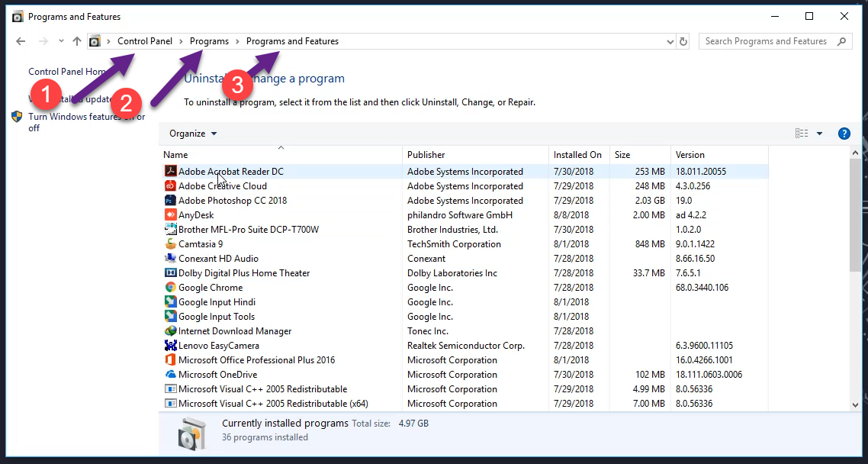Click version 18.111.0603.0006 cell

(709, 374)
